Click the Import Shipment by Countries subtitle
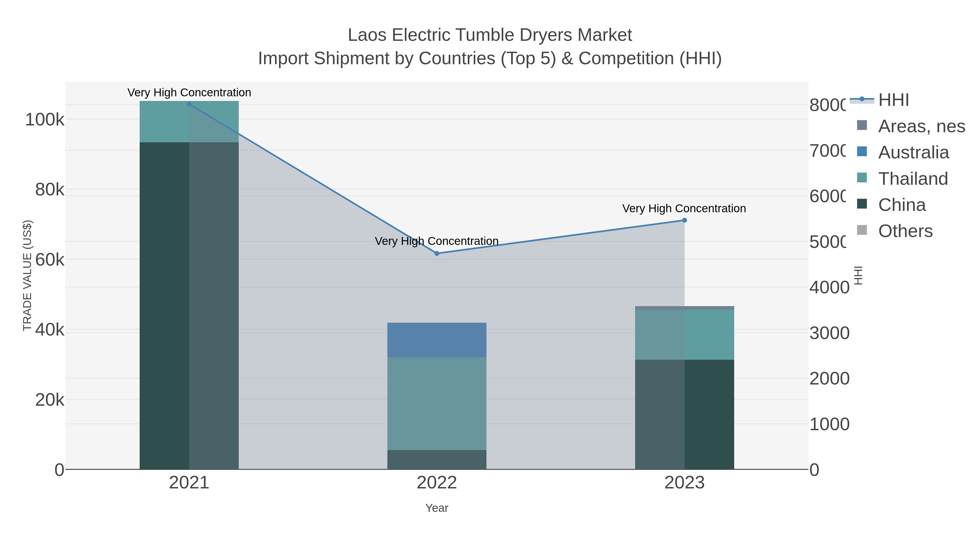 [490, 59]
